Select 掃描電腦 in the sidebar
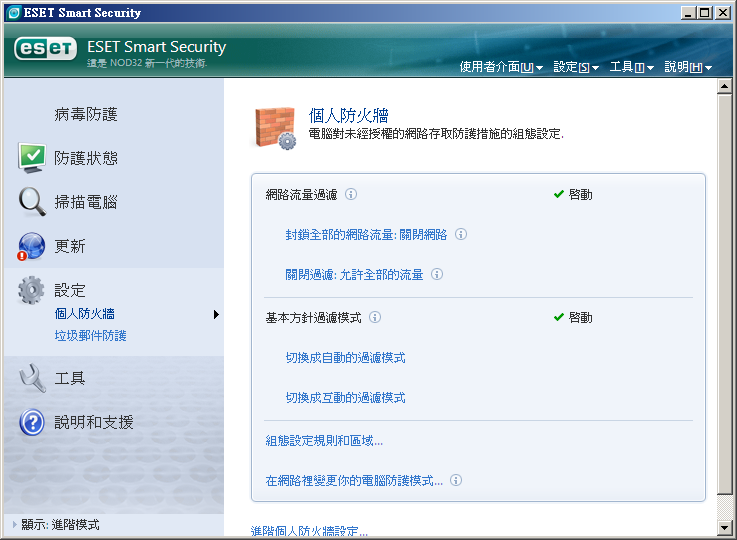Screen dimensions: 737x540 86,202
